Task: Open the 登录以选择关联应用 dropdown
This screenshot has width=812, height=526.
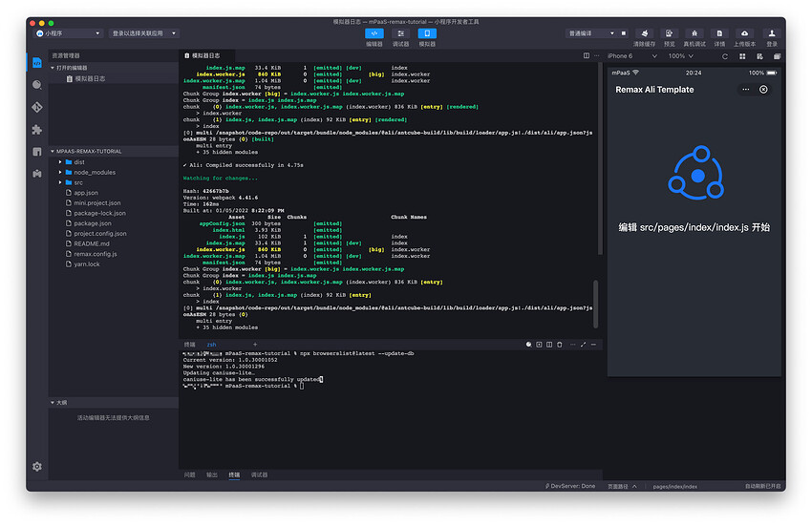Action: pyautogui.click(x=144, y=33)
